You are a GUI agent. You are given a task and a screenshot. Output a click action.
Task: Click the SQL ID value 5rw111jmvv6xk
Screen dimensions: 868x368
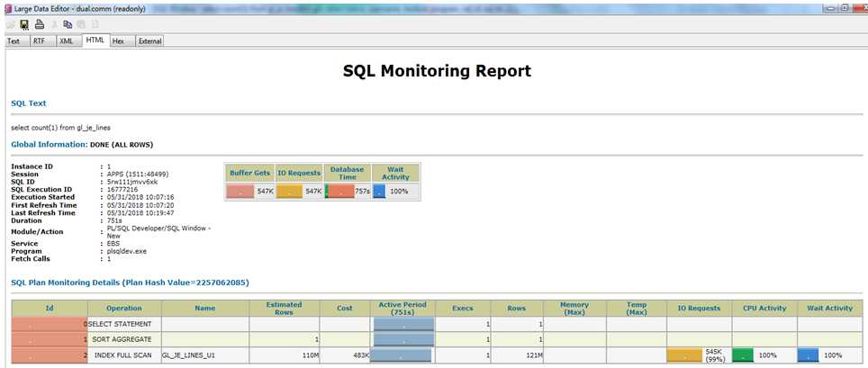(x=132, y=182)
